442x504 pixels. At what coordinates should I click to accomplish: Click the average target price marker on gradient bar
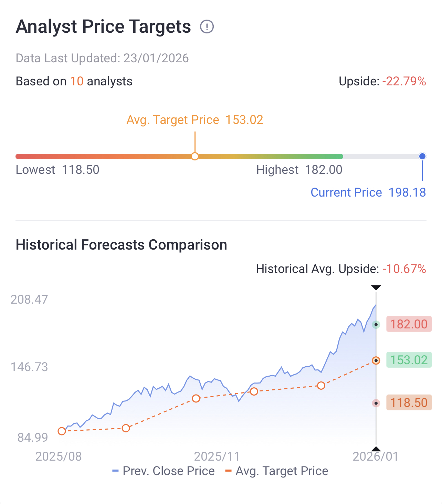click(x=195, y=156)
